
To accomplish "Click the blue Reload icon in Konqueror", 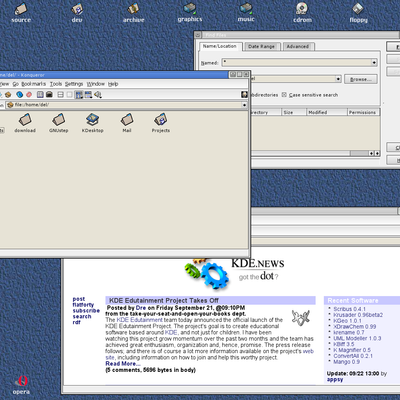I will point(20,95).
